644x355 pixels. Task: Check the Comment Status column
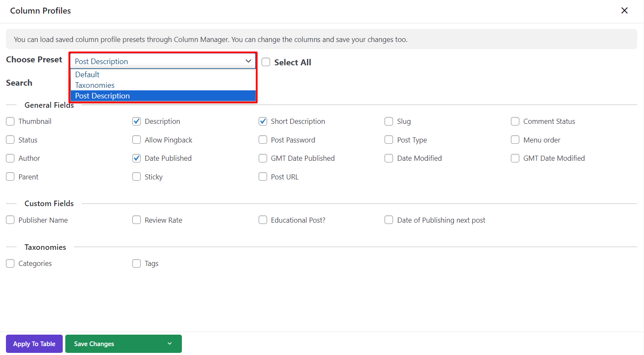coord(515,121)
